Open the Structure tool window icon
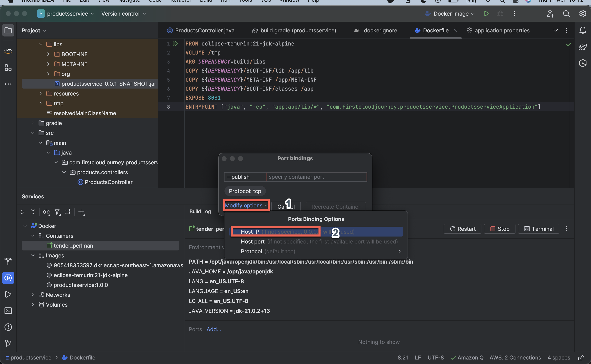Image resolution: width=591 pixels, height=364 pixels. tap(8, 68)
